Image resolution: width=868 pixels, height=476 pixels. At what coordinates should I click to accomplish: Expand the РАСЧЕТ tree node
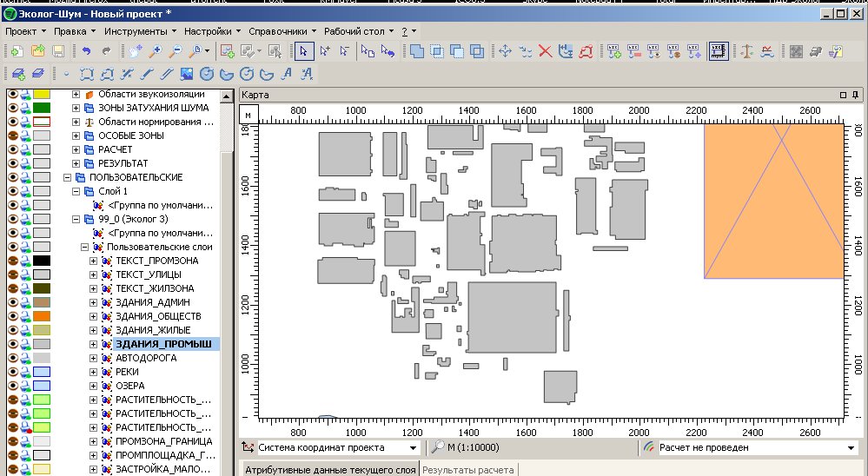(76, 149)
